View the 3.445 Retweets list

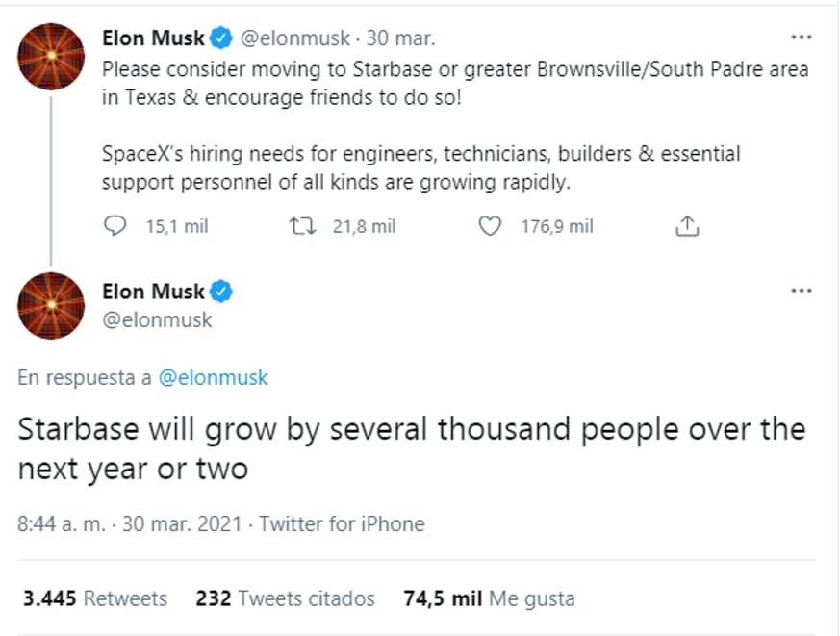[x=94, y=598]
